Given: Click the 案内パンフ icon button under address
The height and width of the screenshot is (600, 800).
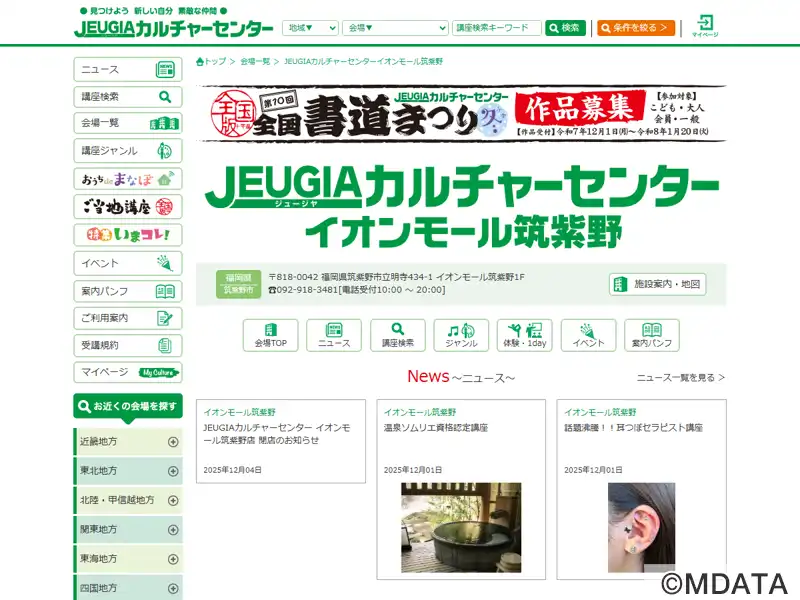Looking at the screenshot, I should pos(652,335).
